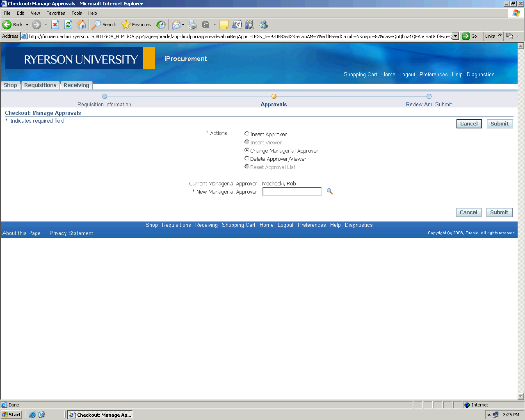Open the Messenger icon in toolbar
The image size is (525, 420).
(x=263, y=25)
